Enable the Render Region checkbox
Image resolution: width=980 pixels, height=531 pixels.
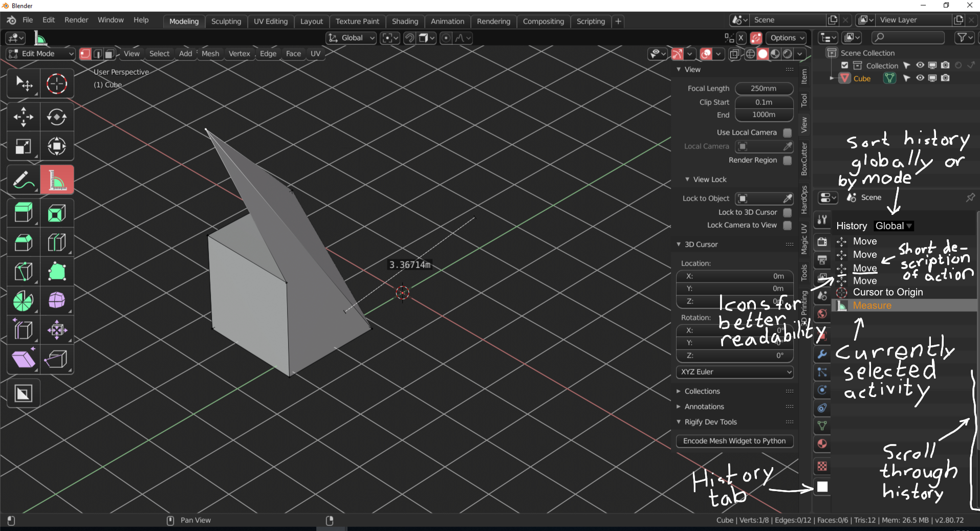coord(788,160)
